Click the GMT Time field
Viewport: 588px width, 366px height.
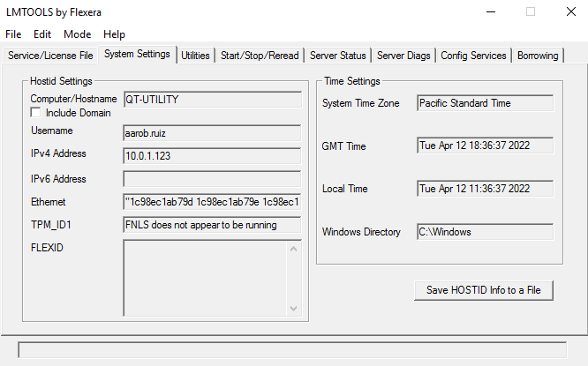tap(485, 146)
